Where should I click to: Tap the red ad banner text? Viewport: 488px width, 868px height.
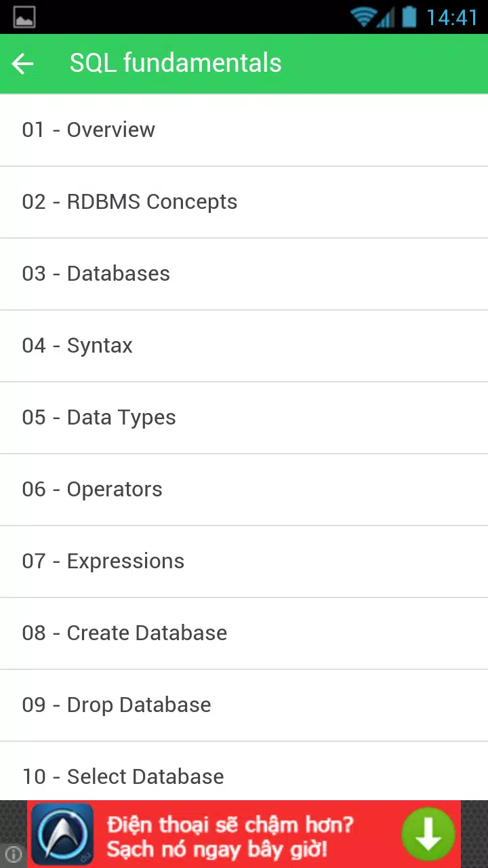(230, 836)
